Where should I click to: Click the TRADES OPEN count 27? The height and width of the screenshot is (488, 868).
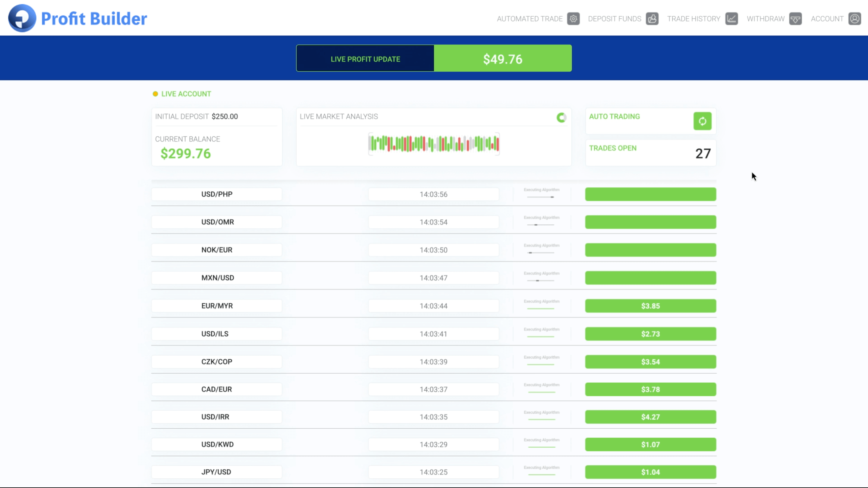click(x=703, y=154)
